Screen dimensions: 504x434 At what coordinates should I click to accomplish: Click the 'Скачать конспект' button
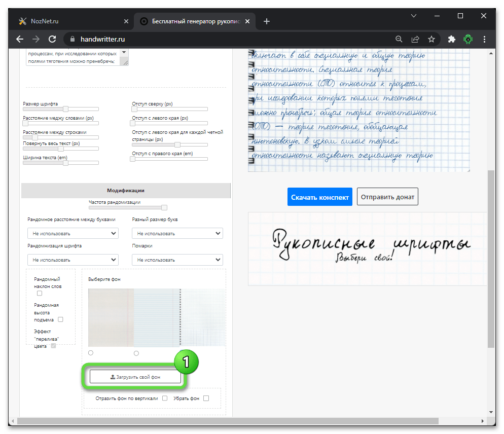(320, 197)
